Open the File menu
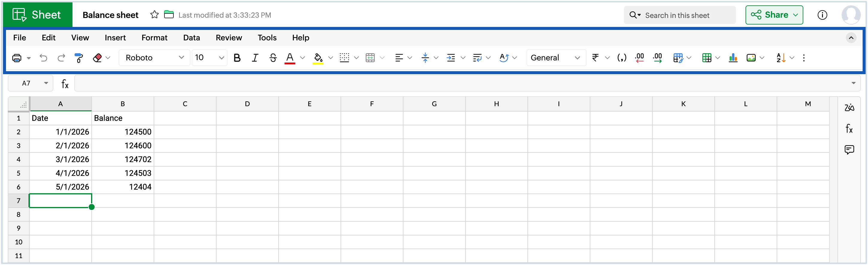The width and height of the screenshot is (868, 265). click(x=19, y=38)
